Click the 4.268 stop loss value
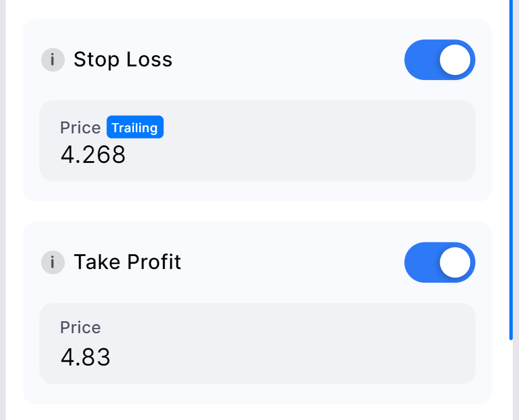The image size is (519, 420). (93, 154)
